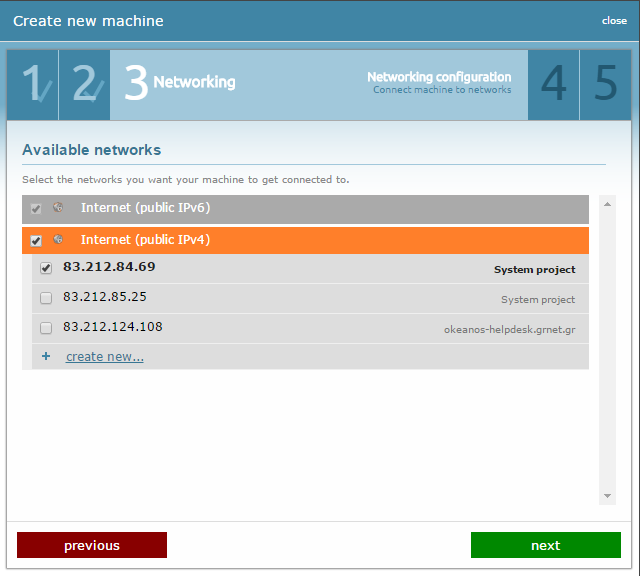Close the Create new machine dialog

click(x=614, y=21)
